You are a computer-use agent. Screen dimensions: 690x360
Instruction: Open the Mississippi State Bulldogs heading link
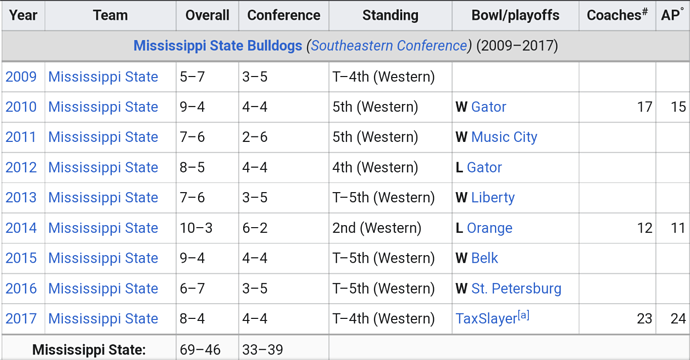(218, 46)
